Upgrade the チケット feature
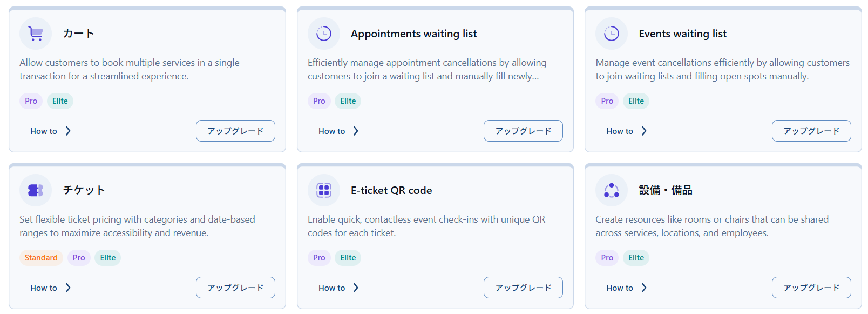Image resolution: width=868 pixels, height=314 pixels. pyautogui.click(x=235, y=288)
